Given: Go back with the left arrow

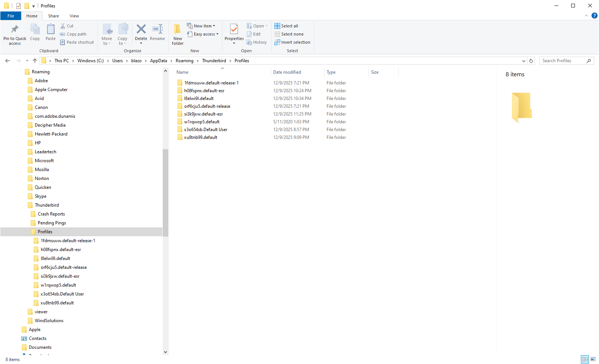Looking at the screenshot, I should point(7,61).
